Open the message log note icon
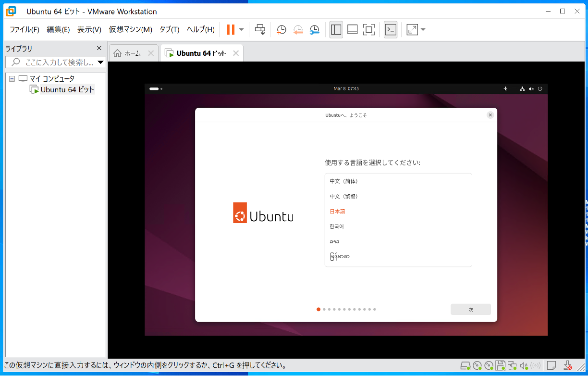Viewport: 588px width, 376px height. tap(551, 366)
